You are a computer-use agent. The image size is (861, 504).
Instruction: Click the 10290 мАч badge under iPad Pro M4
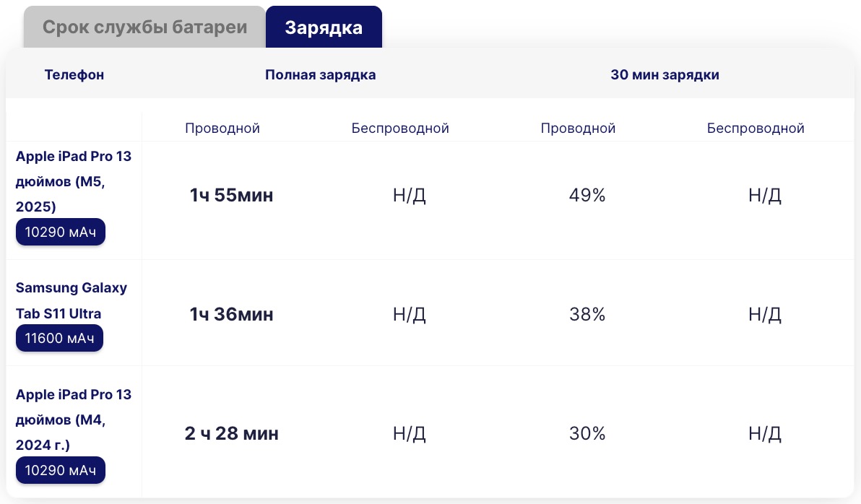point(61,470)
